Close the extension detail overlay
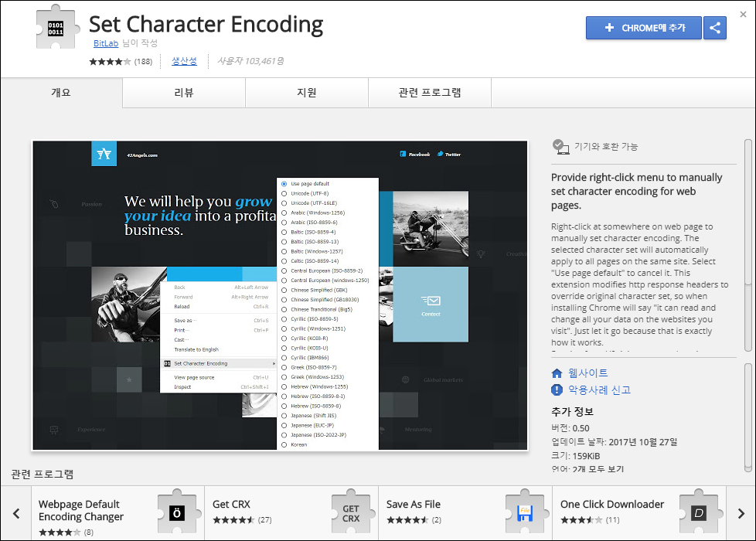 pyautogui.click(x=743, y=15)
